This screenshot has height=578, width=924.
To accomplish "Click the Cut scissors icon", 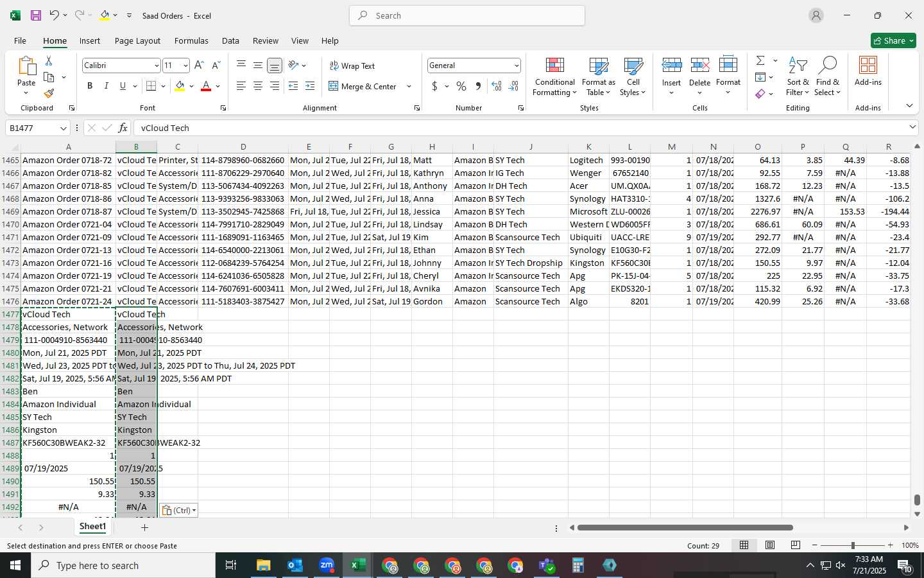I will coord(49,60).
